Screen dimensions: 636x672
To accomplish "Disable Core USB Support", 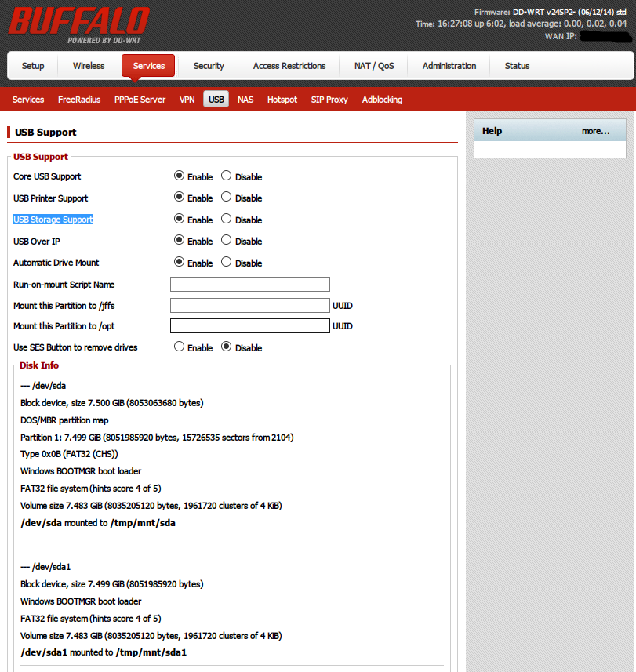I will point(227,176).
